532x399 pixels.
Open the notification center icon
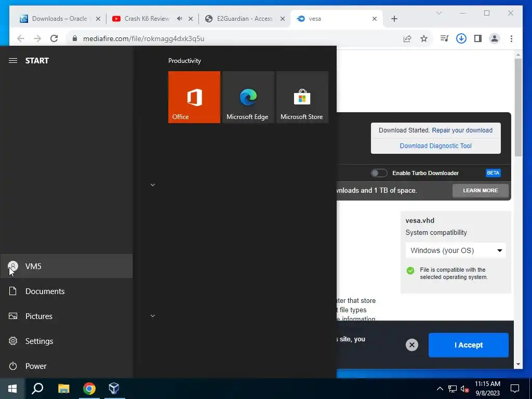pyautogui.click(x=515, y=389)
